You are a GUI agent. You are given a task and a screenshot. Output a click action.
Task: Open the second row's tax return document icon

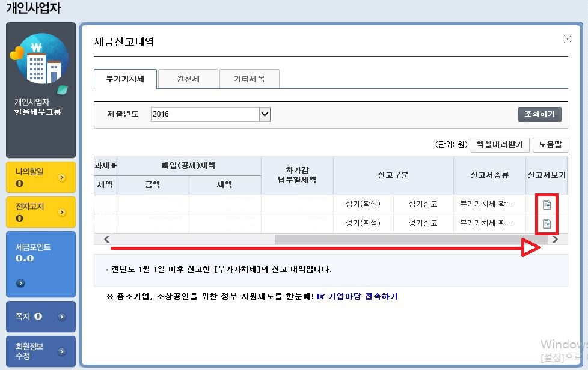[547, 224]
